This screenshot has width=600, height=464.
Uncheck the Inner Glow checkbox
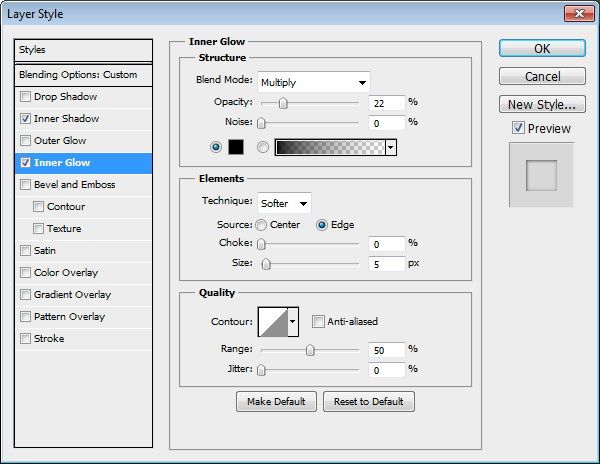pyautogui.click(x=25, y=163)
